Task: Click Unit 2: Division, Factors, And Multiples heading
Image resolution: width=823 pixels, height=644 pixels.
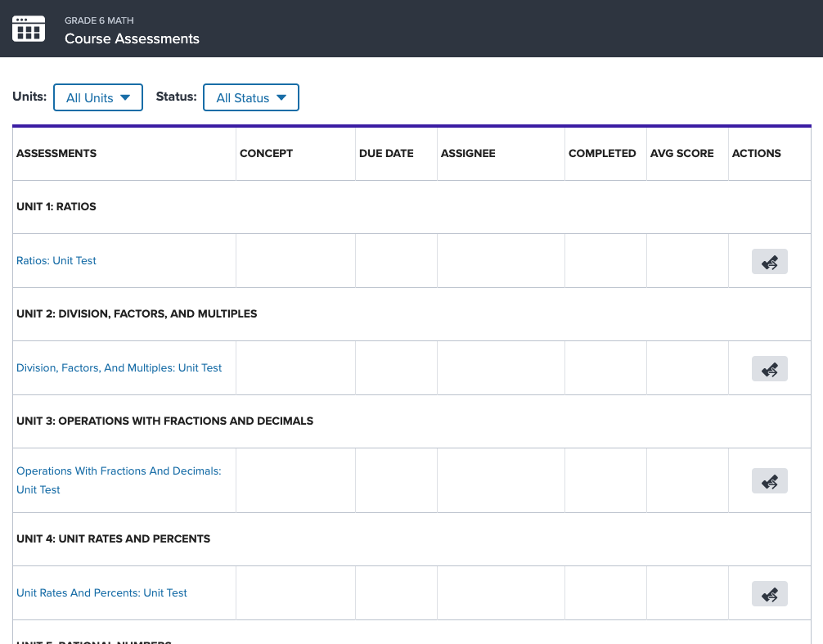Action: coord(137,314)
